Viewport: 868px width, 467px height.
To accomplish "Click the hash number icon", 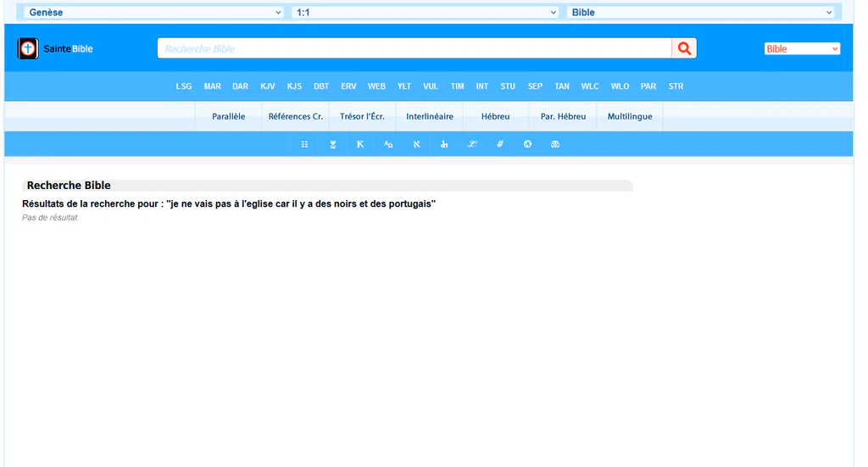I will [500, 144].
